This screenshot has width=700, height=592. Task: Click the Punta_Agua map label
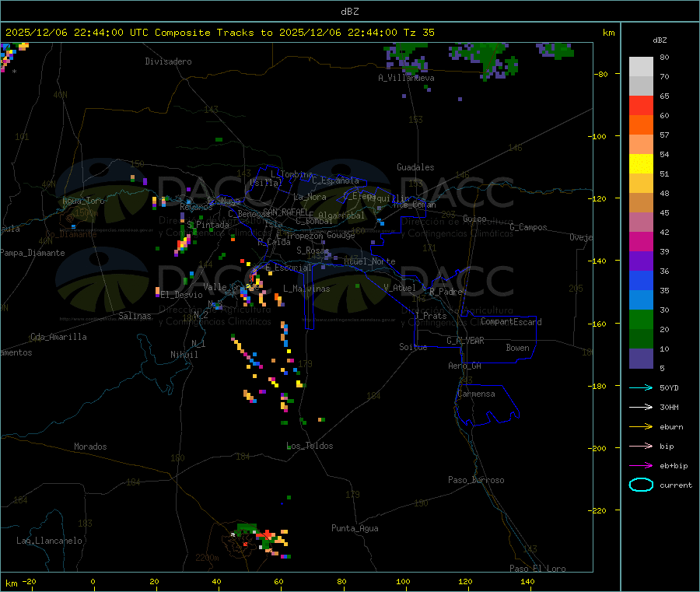[x=355, y=528]
